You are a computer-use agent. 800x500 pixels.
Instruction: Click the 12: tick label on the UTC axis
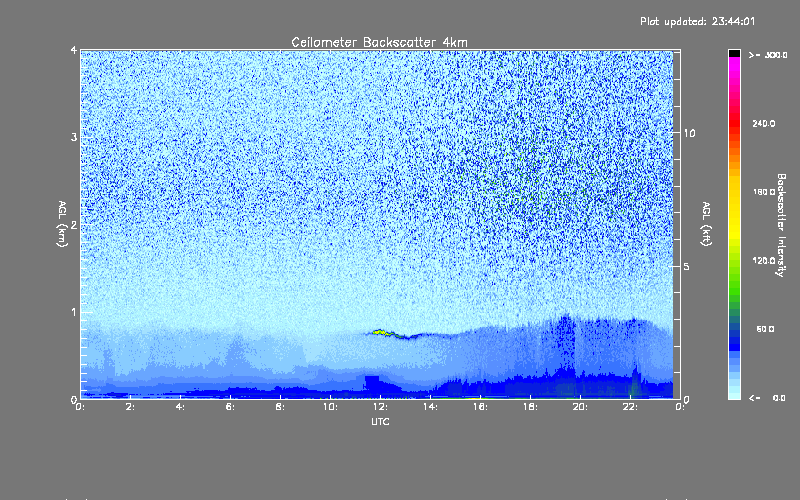(x=380, y=407)
